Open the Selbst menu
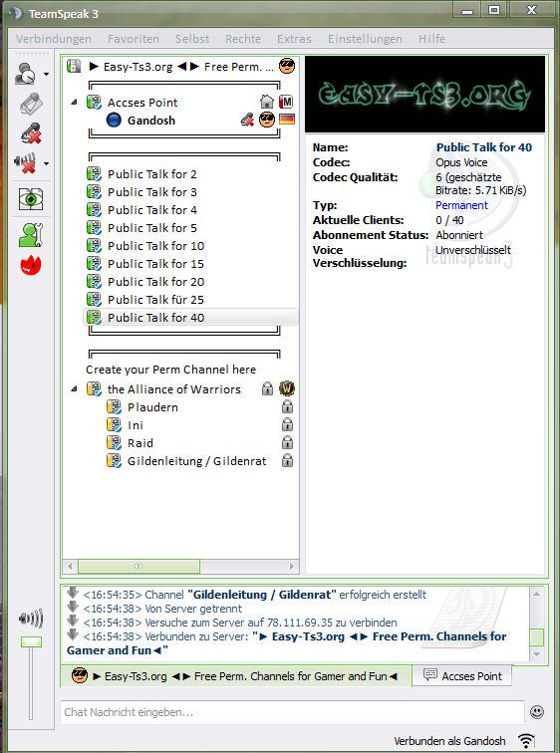Screen dimensions: 560x753 point(192,39)
